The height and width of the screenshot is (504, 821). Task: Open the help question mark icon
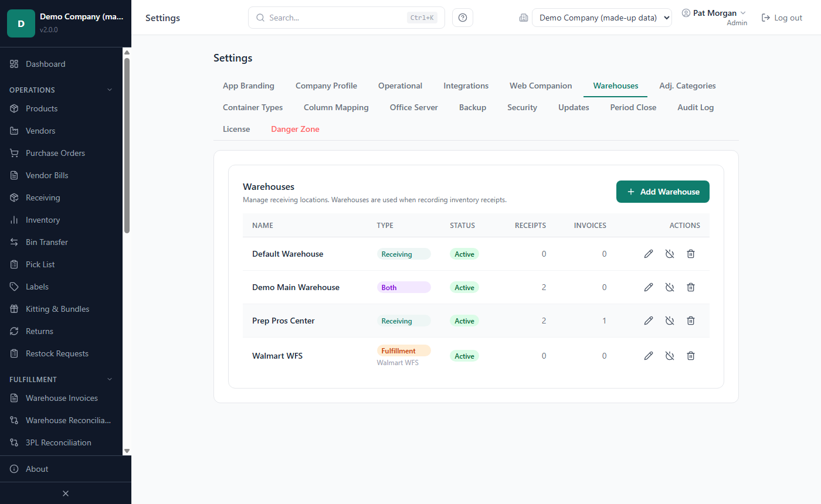pos(463,18)
